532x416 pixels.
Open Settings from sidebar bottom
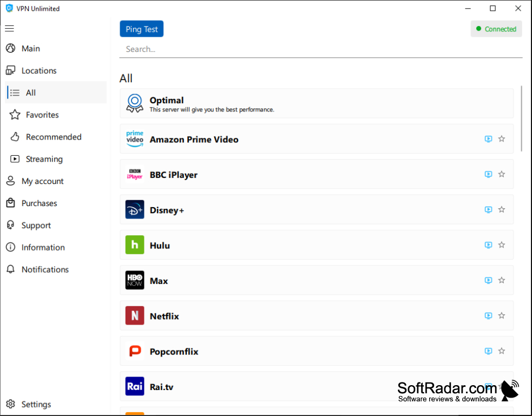(x=56, y=404)
